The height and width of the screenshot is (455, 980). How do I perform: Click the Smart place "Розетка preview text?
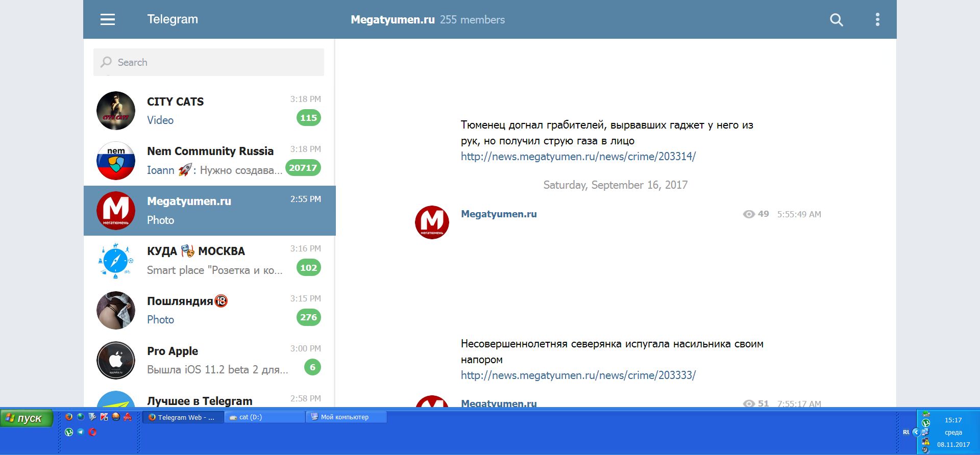214,270
